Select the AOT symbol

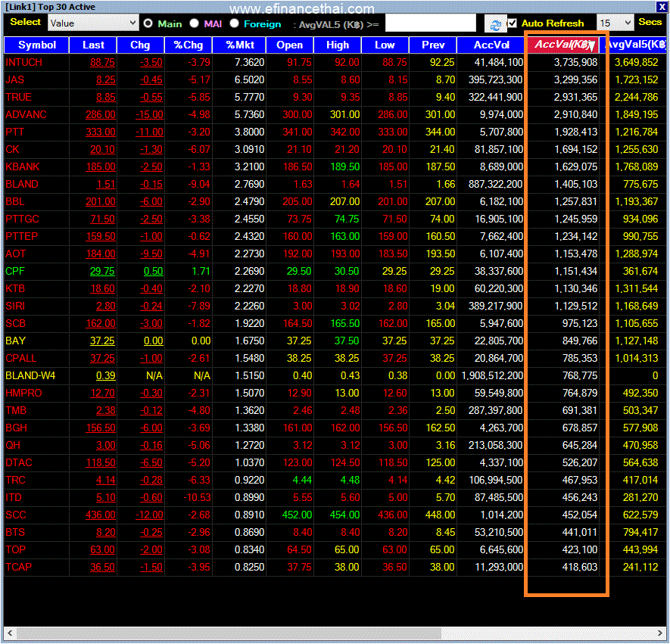tap(16, 254)
